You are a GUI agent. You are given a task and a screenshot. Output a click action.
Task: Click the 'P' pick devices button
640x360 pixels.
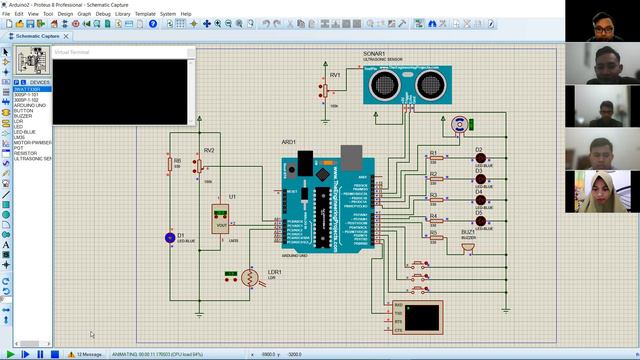(x=16, y=82)
